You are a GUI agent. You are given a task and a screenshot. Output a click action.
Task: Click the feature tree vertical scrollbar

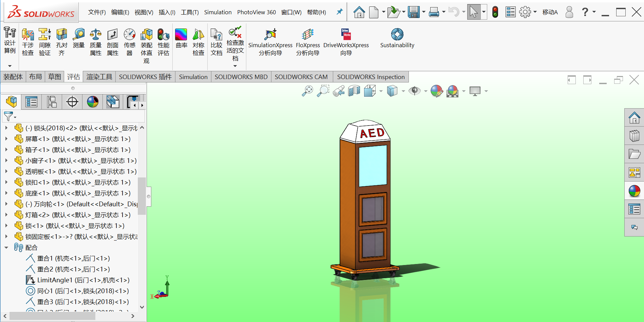(142, 196)
